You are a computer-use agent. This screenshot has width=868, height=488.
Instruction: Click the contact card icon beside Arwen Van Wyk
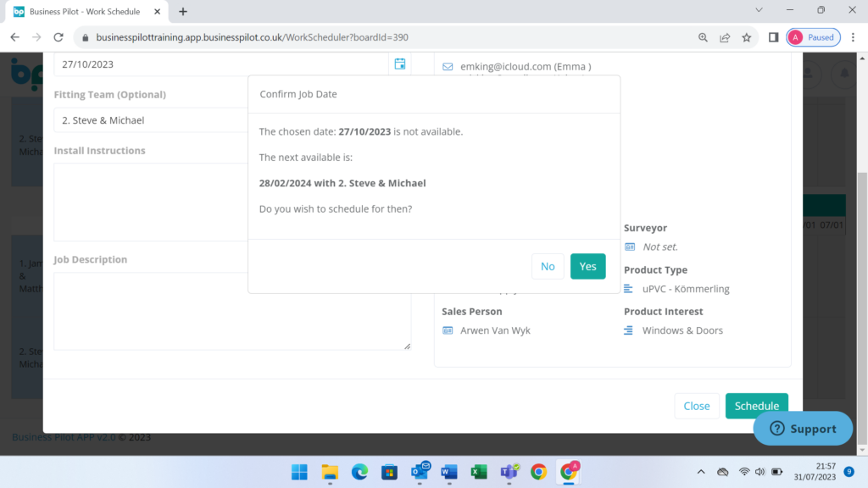point(447,330)
